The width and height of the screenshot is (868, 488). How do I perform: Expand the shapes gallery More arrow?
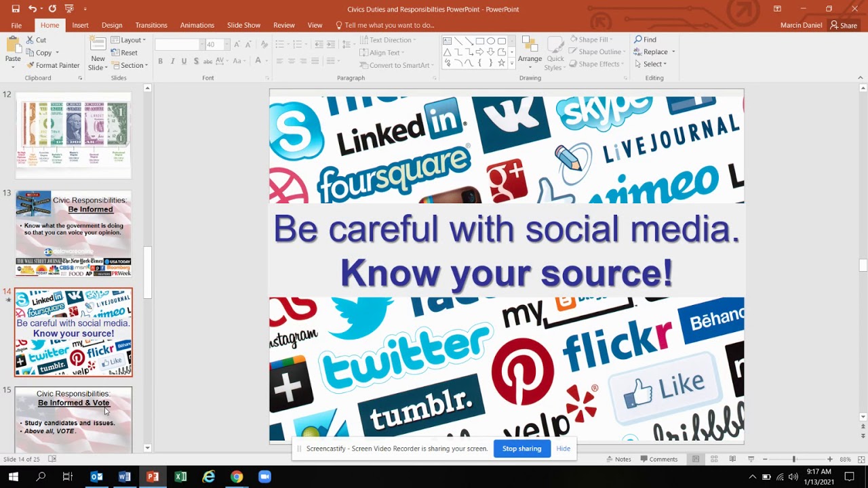pyautogui.click(x=512, y=64)
